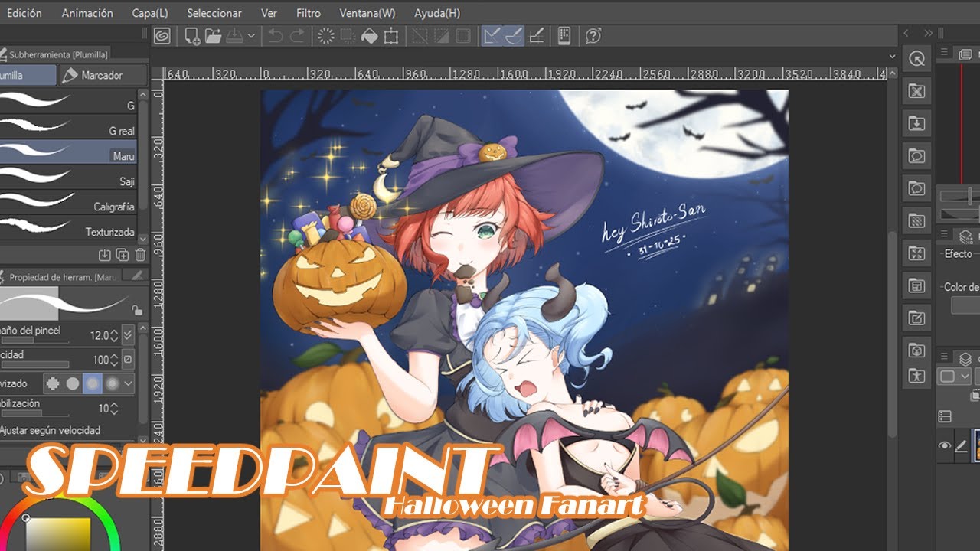Toggle snap to special ruler
Image resolution: width=980 pixels, height=551 pixels.
[513, 36]
